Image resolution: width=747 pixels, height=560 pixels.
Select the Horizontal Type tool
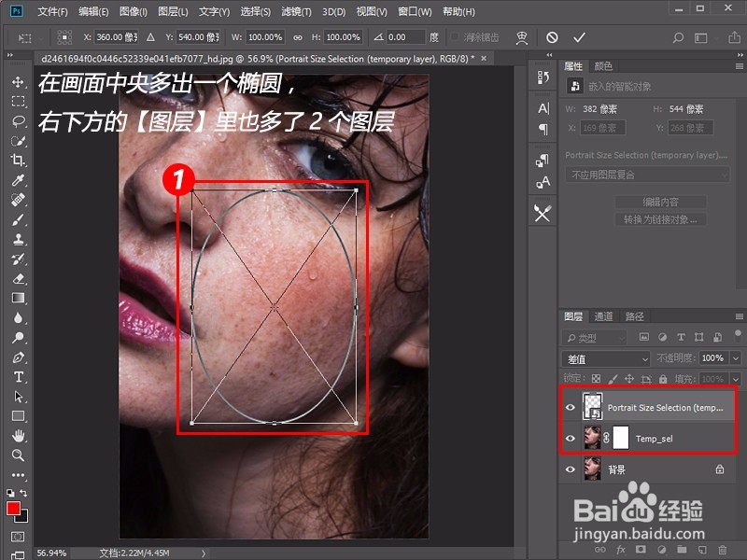point(18,377)
